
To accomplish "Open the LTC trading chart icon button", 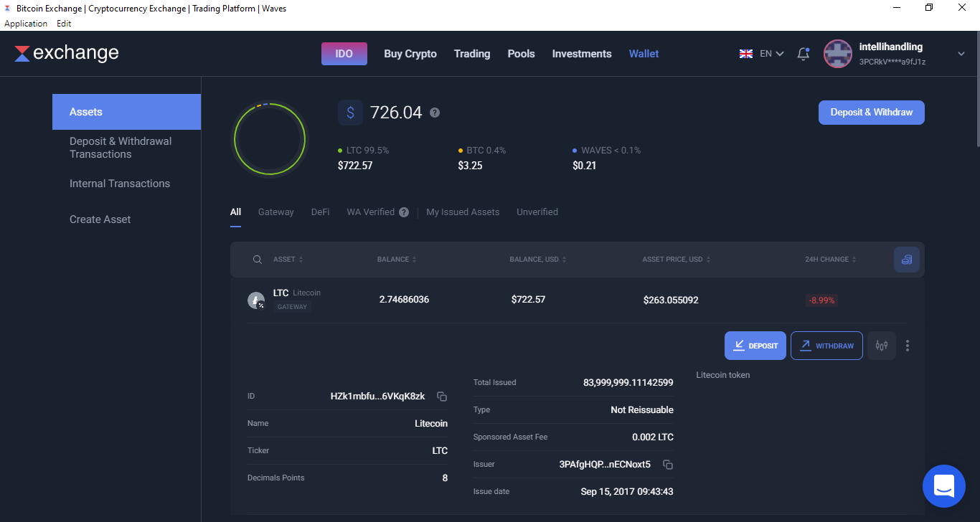I will (x=882, y=346).
